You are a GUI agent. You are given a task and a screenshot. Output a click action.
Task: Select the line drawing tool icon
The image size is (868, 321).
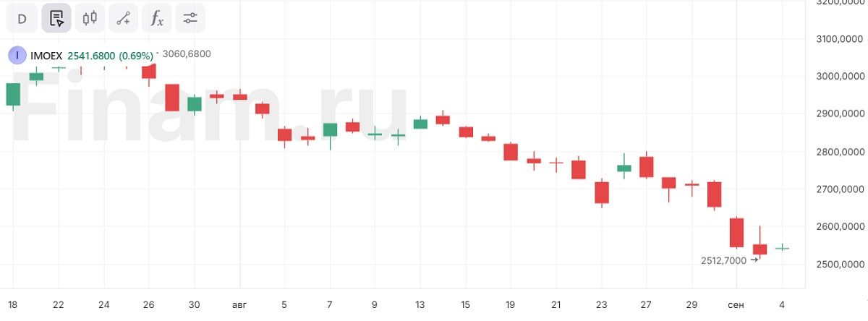[123, 19]
